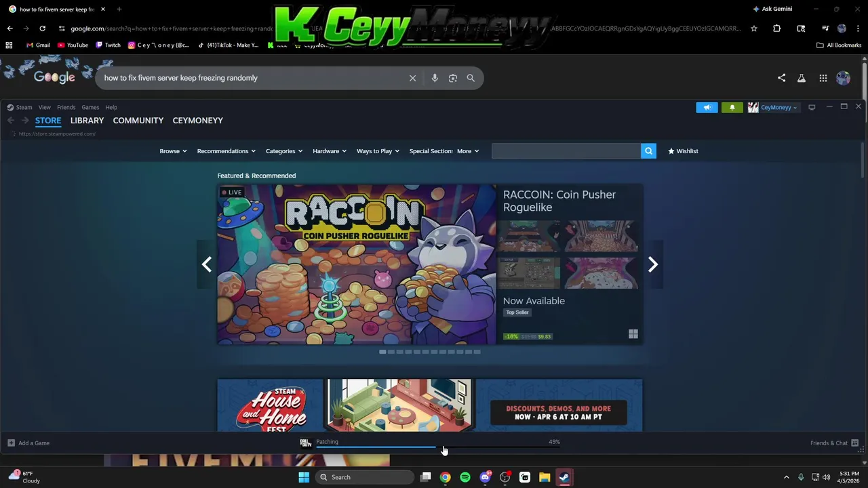Show the next featured game with right arrow
The height and width of the screenshot is (488, 868).
[652, 264]
